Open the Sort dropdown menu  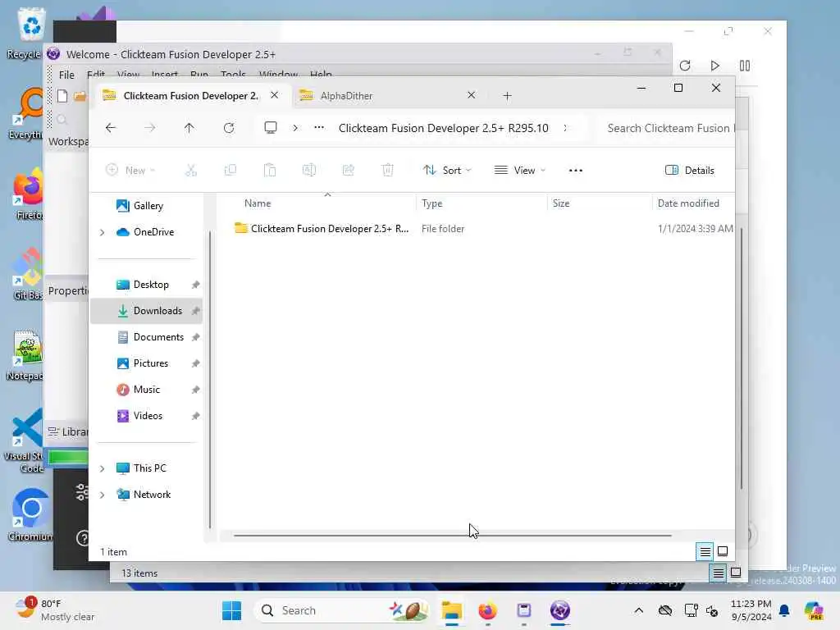coord(447,171)
